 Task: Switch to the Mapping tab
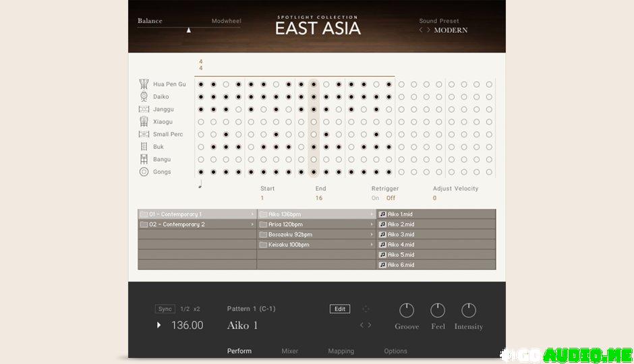click(x=341, y=351)
